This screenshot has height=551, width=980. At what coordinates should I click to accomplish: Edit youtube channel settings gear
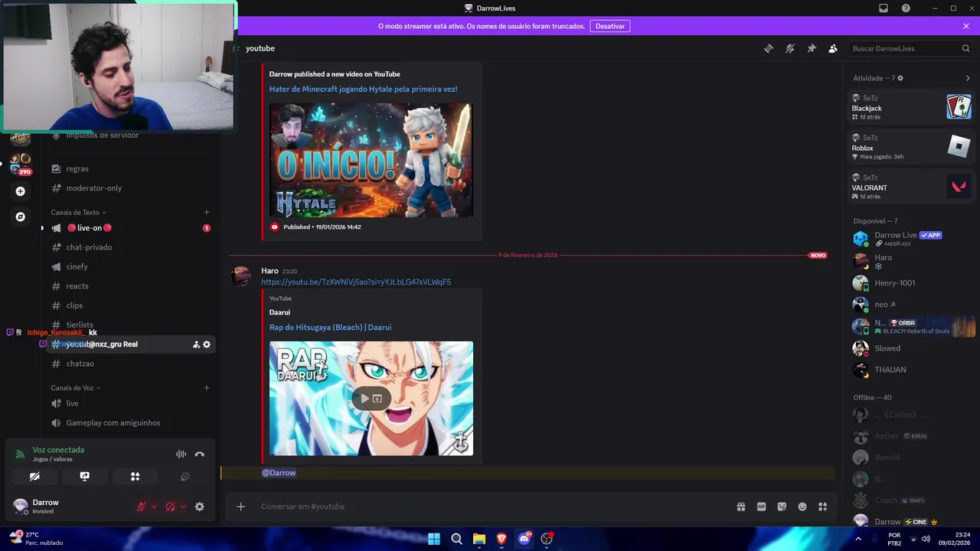(x=207, y=344)
